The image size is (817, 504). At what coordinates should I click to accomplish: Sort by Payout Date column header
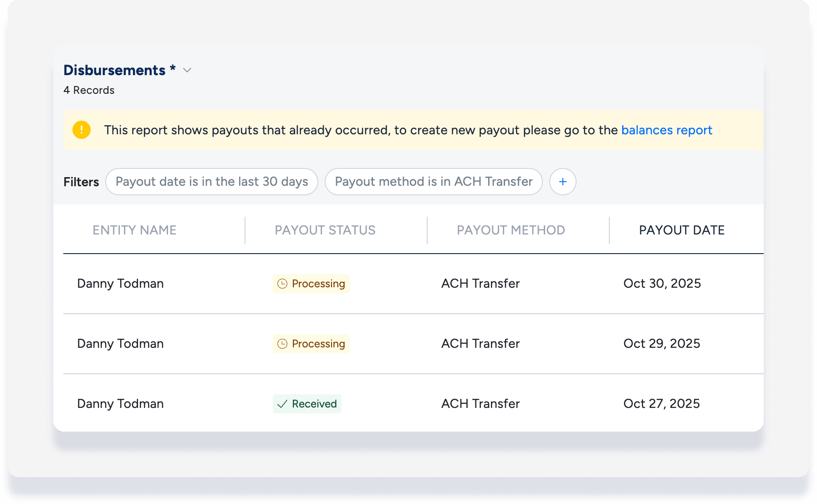point(681,230)
